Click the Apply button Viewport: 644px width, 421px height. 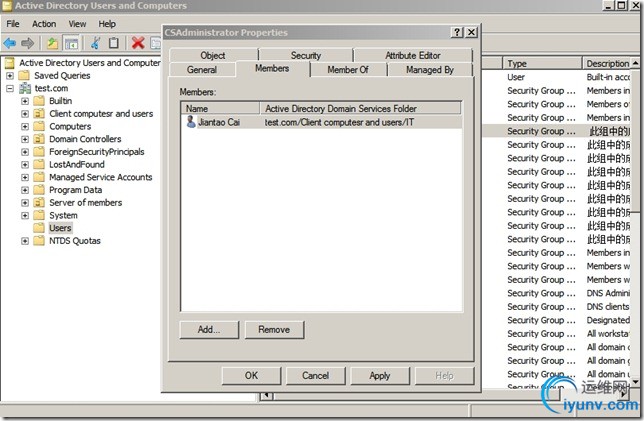380,375
